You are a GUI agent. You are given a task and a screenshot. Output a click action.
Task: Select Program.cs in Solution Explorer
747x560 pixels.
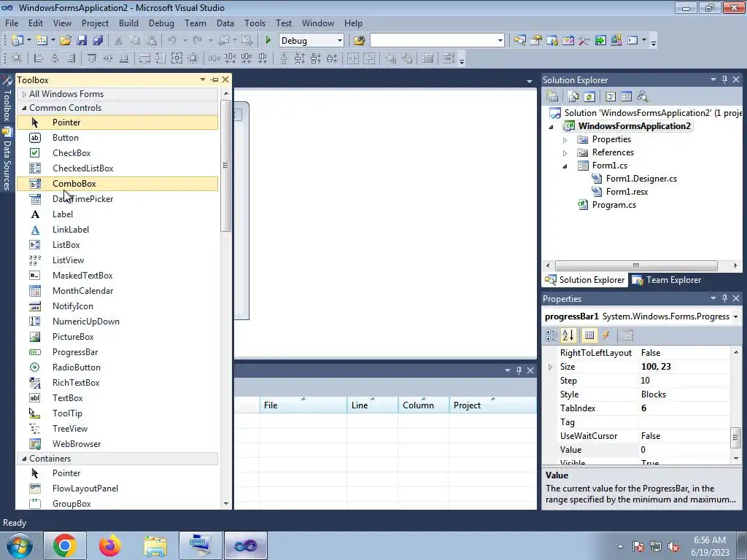coord(614,205)
